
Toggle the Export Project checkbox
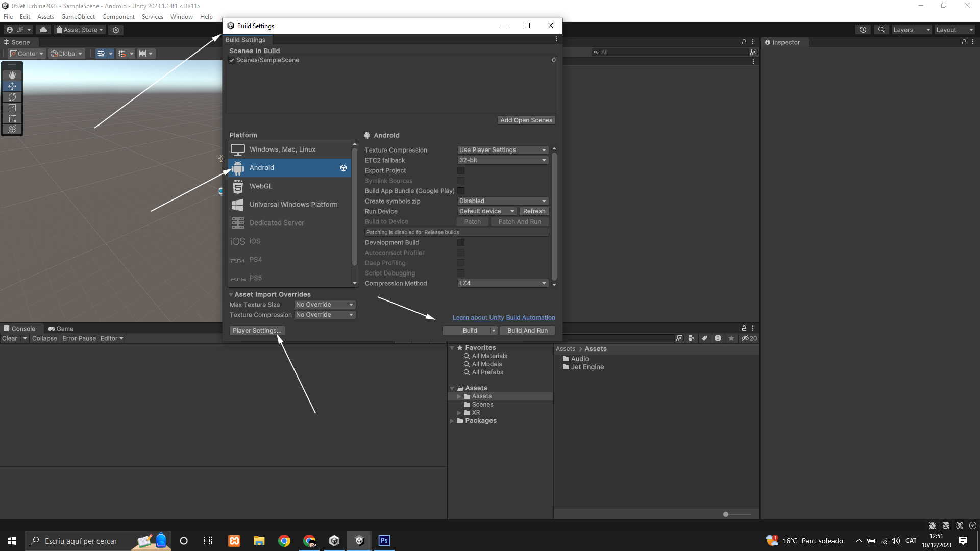(461, 170)
